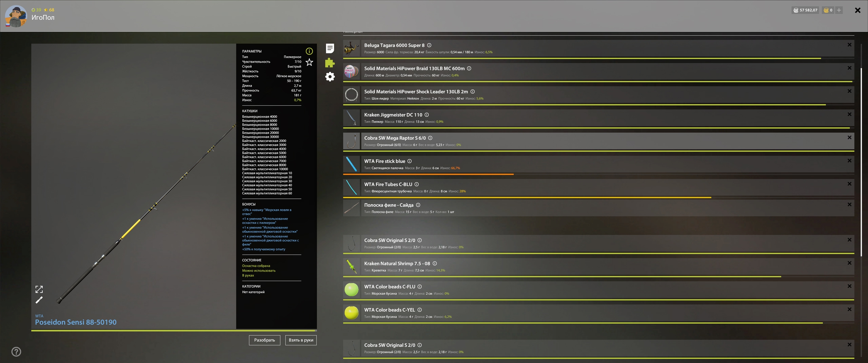868x363 pixels.
Task: Show info for WTA Color beads C-YEL
Action: tap(420, 310)
